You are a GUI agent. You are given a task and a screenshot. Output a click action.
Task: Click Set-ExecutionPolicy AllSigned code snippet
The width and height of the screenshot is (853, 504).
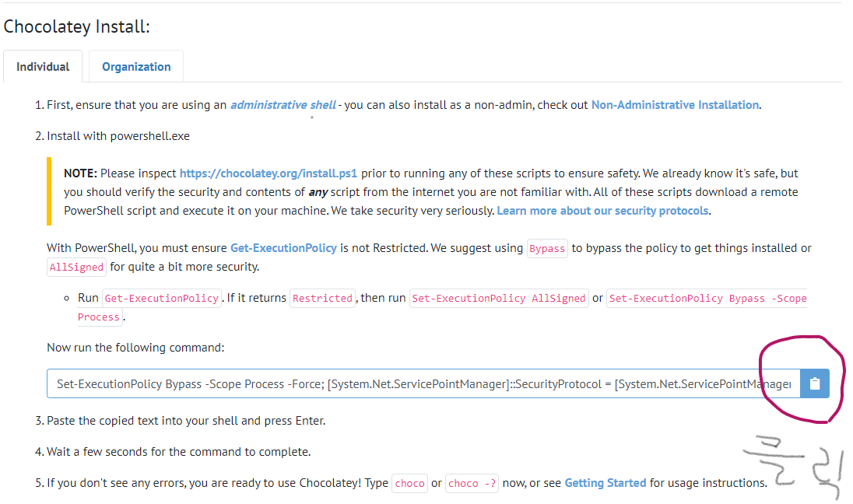click(499, 298)
